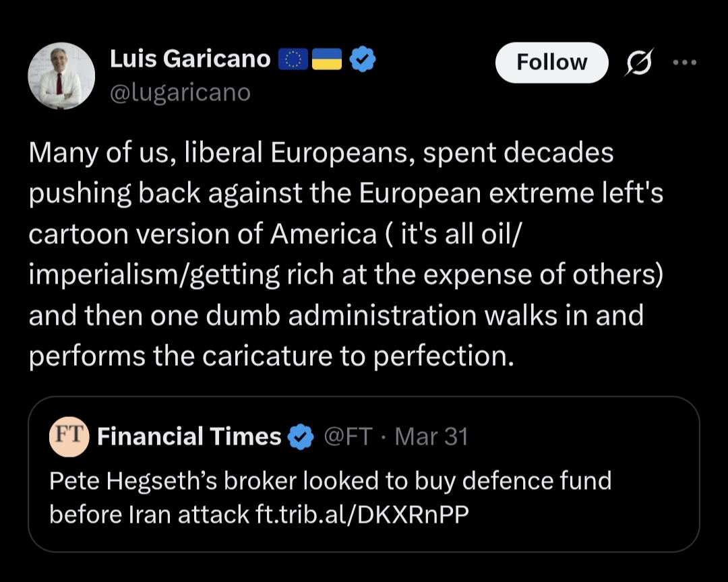Viewport: 728px width, 582px height.
Task: Open the @FT handle in quoted post
Action: point(348,437)
